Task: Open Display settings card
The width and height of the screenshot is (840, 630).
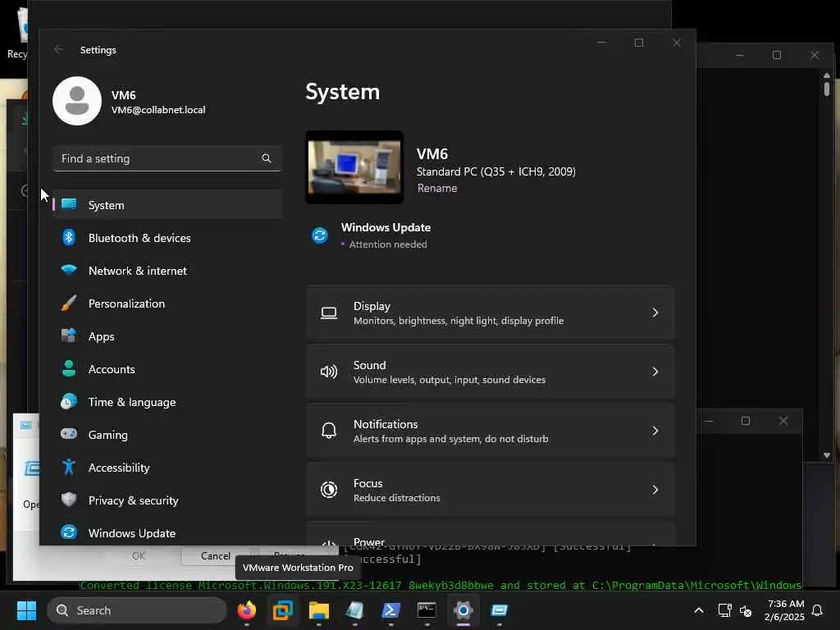Action: pyautogui.click(x=491, y=313)
